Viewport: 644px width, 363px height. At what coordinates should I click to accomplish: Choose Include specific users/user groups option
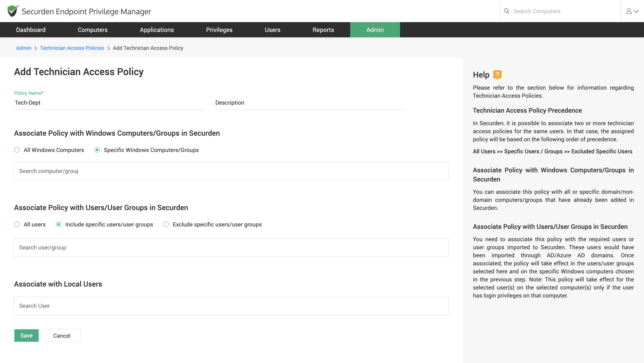coord(59,224)
